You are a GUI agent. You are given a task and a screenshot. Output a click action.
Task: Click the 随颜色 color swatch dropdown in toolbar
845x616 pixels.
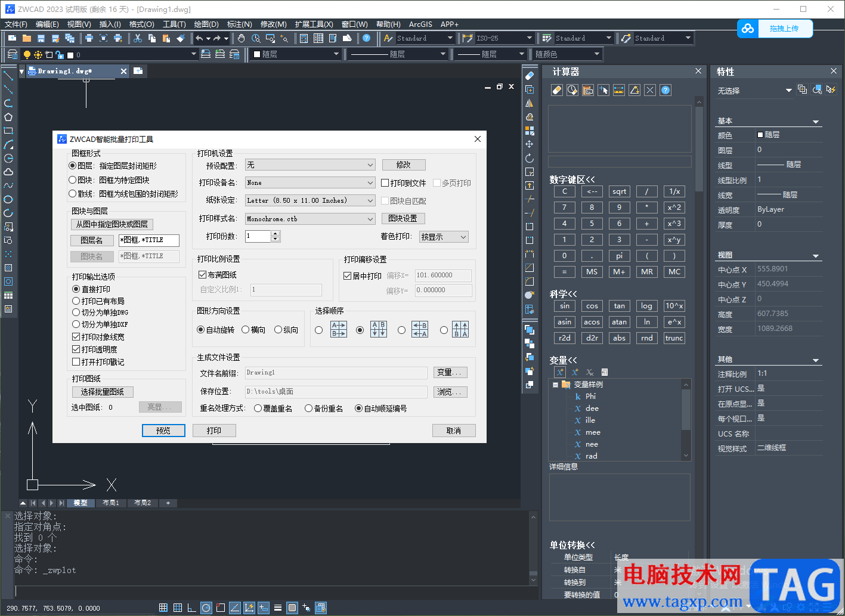[x=567, y=54]
